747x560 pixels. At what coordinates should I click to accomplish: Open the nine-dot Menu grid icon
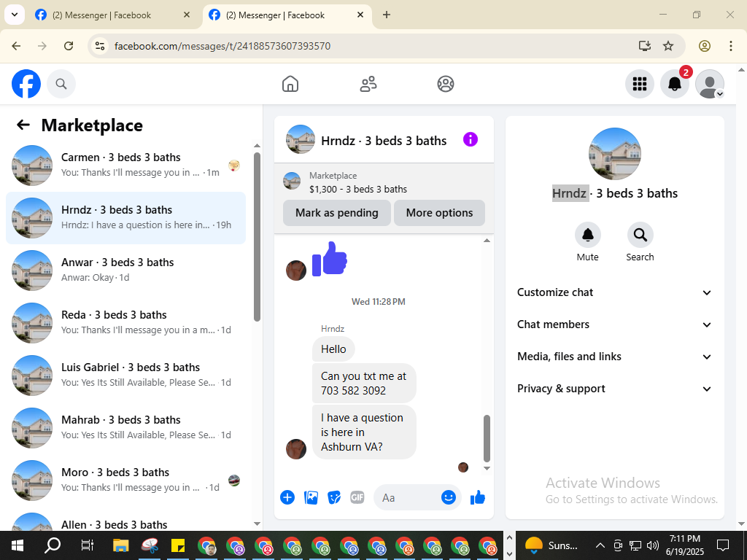pyautogui.click(x=639, y=85)
